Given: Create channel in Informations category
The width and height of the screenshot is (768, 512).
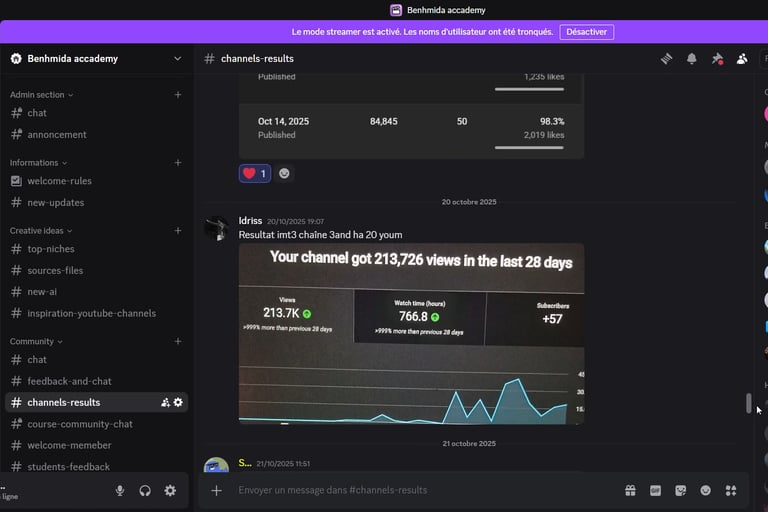Looking at the screenshot, I should point(178,163).
